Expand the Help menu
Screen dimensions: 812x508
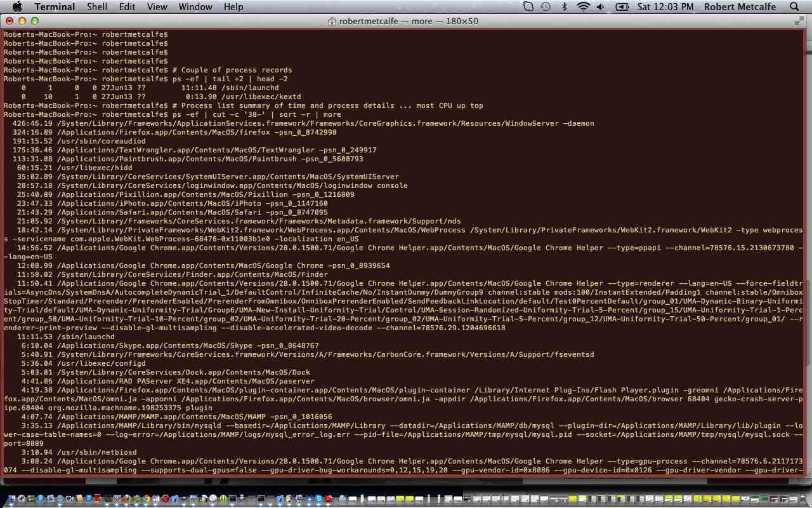pyautogui.click(x=233, y=7)
